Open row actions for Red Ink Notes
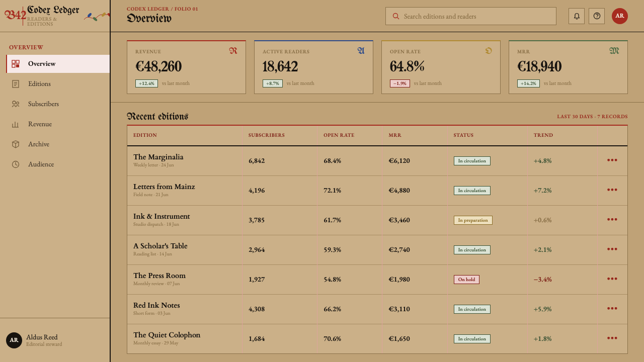The width and height of the screenshot is (644, 362). [612, 309]
